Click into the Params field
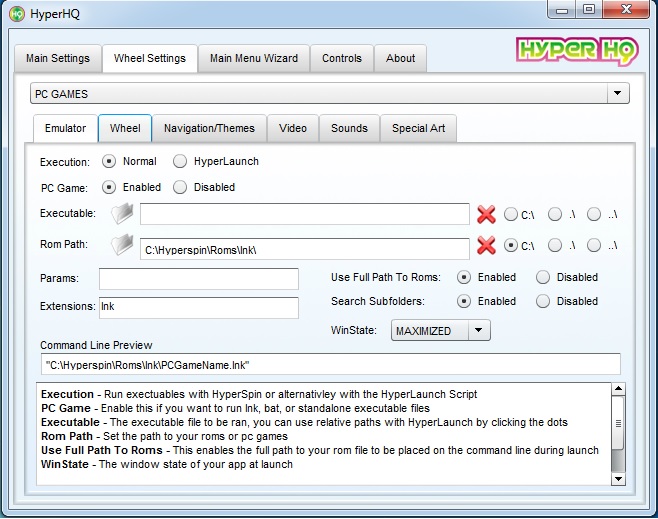Viewport: 658px width, 519px height. point(199,279)
